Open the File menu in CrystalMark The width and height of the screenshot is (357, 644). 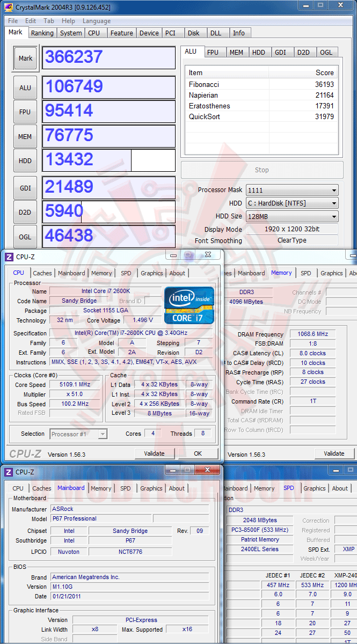coord(13,21)
